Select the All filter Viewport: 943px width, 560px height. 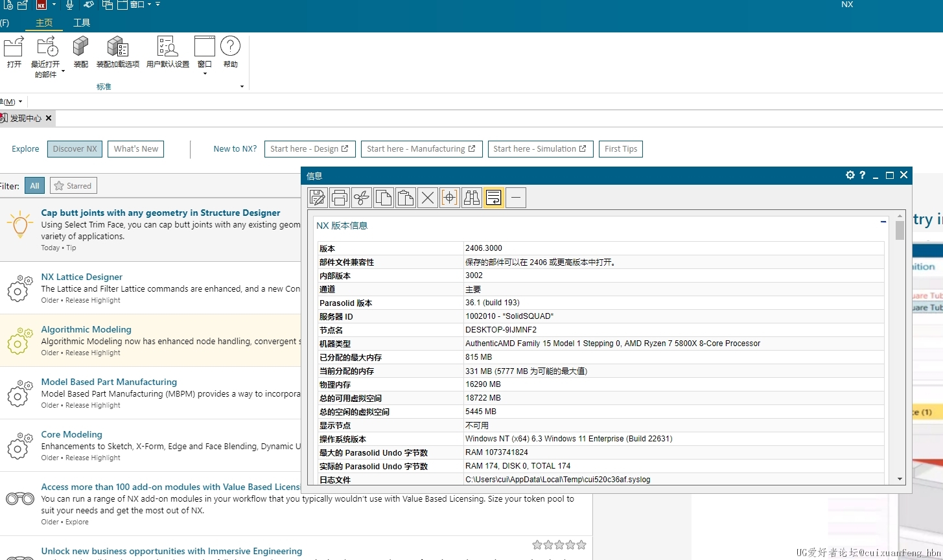point(35,186)
